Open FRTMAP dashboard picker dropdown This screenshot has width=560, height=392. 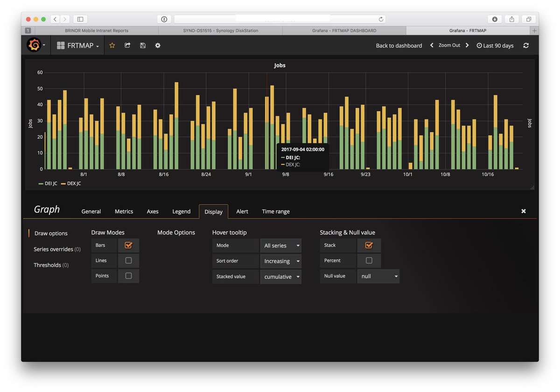78,45
